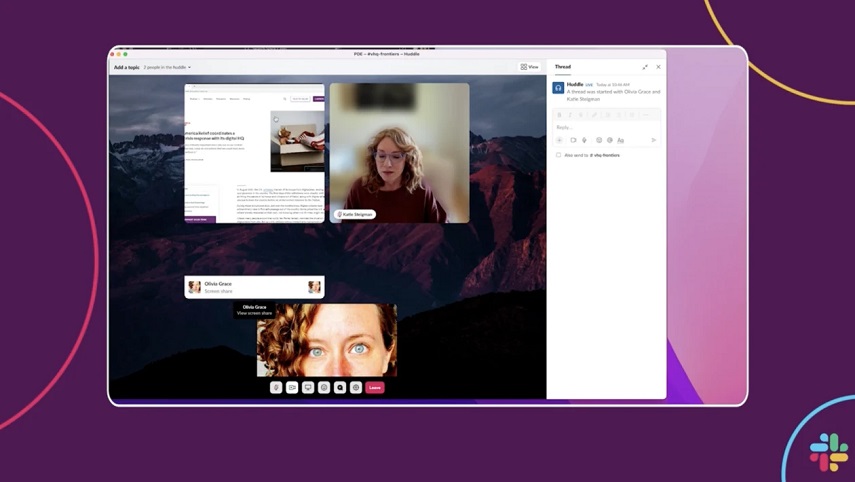The width and height of the screenshot is (855, 482).
Task: Leave the huddle
Action: (x=375, y=388)
